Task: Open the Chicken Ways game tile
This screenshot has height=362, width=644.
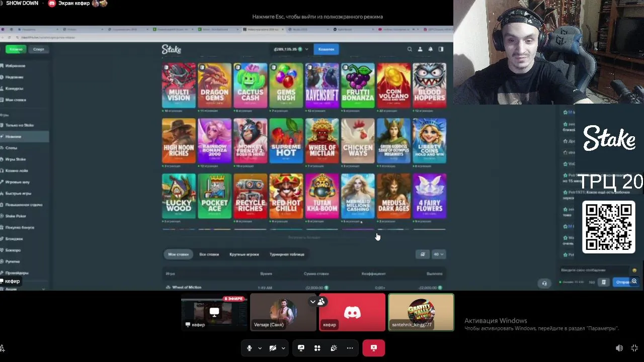Action: click(358, 141)
